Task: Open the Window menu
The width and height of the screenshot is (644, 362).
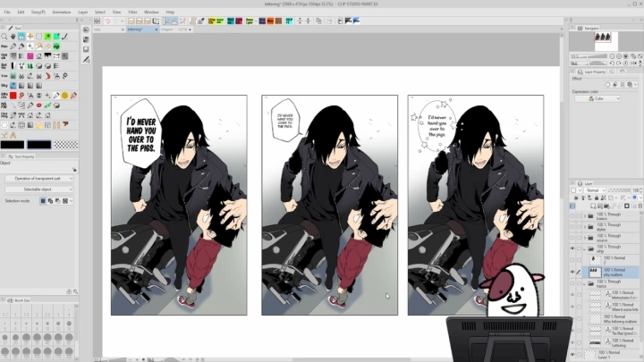Action: pyautogui.click(x=151, y=13)
